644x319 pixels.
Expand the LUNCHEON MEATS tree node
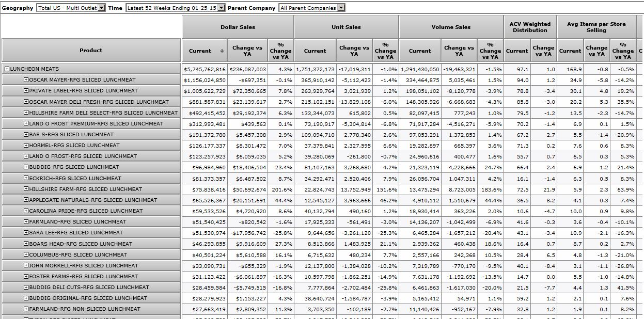(x=7, y=69)
